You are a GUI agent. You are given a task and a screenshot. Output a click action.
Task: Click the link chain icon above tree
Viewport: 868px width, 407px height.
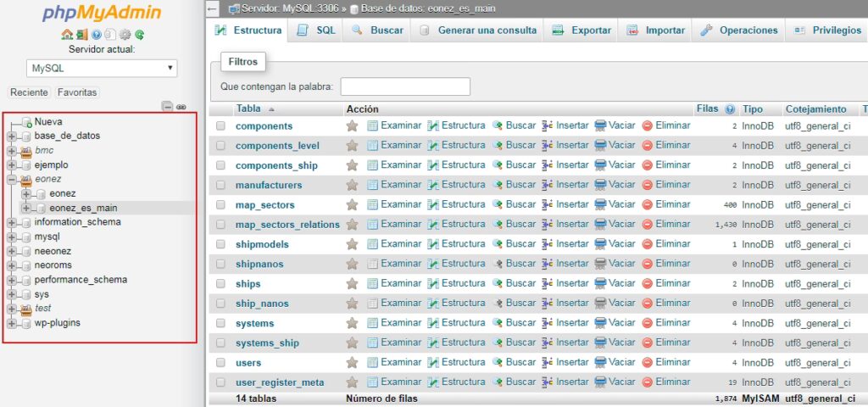tap(181, 107)
